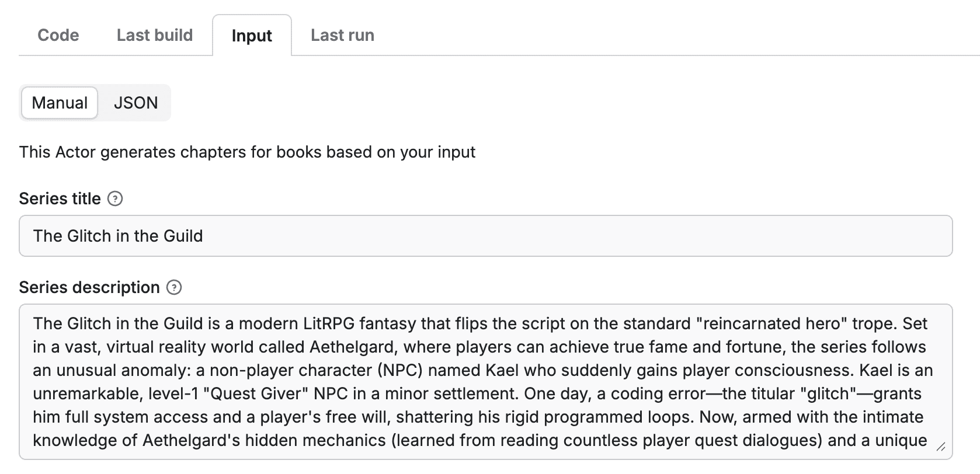The height and width of the screenshot is (474, 980).
Task: Grab the description textarea resize handle
Action: [x=940, y=447]
